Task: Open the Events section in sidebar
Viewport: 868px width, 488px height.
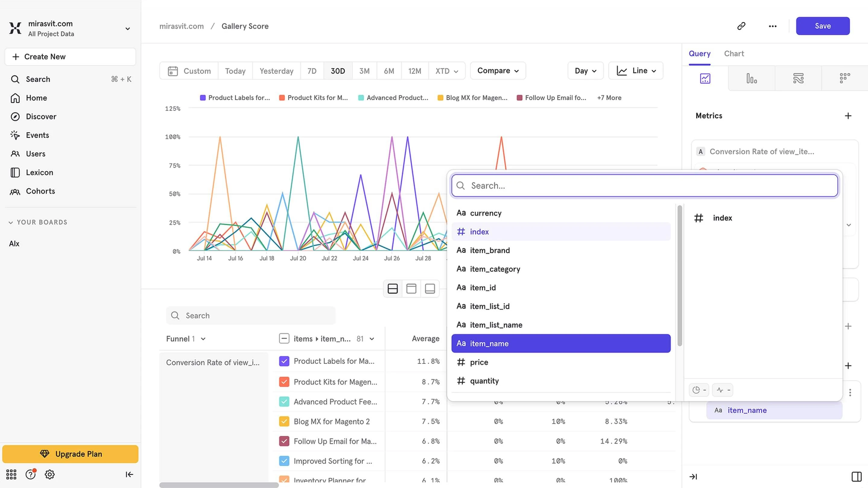Action: [37, 135]
